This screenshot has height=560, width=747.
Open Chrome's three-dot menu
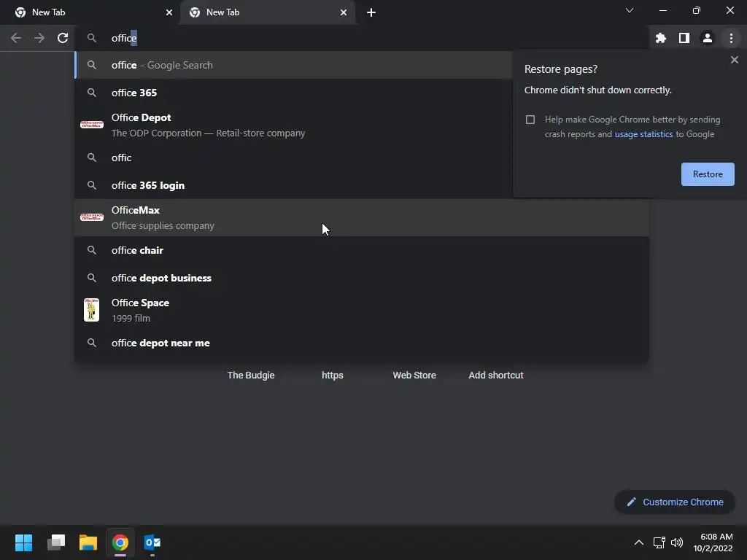tap(731, 38)
